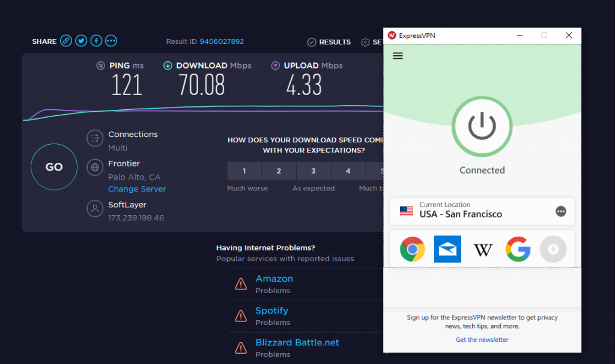Click the Palo Alto, CA text
The height and width of the screenshot is (364, 615).
[x=135, y=177]
